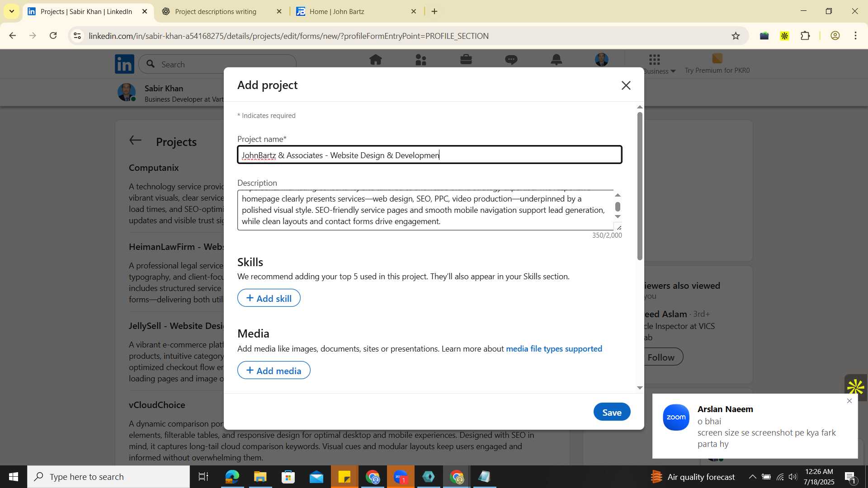This screenshot has width=868, height=488.
Task: Open the taskbar clock and date
Action: (819, 477)
